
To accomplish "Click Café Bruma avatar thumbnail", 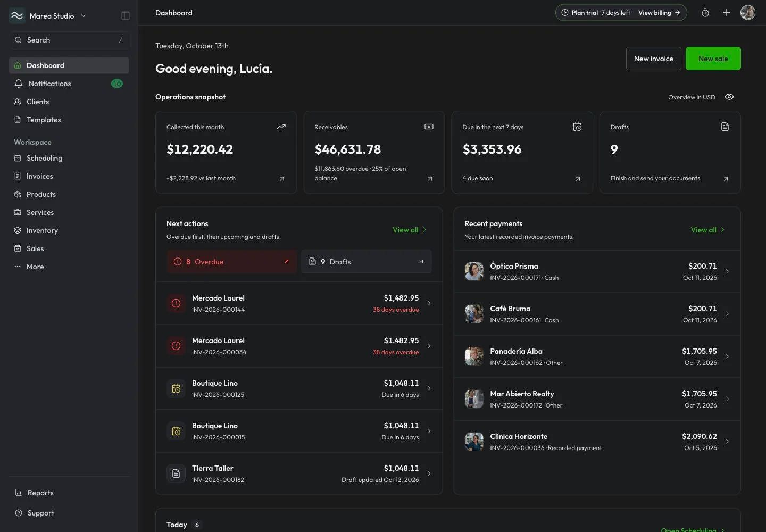I will click(474, 314).
